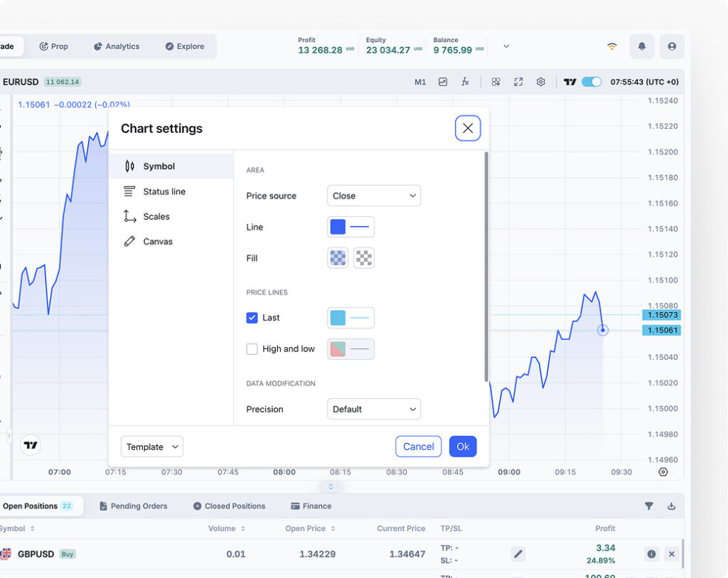Pick the first Fill color swatch
Viewport: 728px width, 578px height.
pyautogui.click(x=338, y=258)
